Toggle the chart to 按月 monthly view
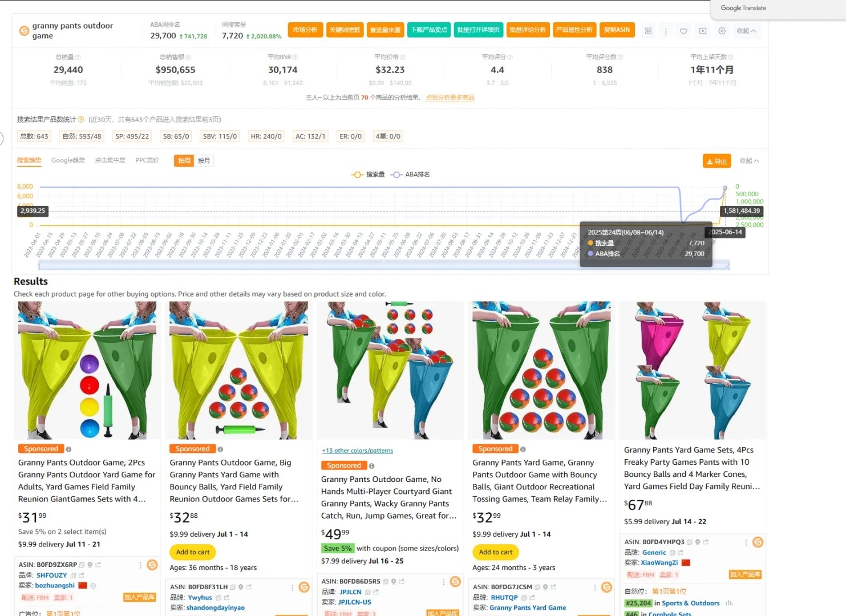This screenshot has width=846, height=616. point(204,161)
